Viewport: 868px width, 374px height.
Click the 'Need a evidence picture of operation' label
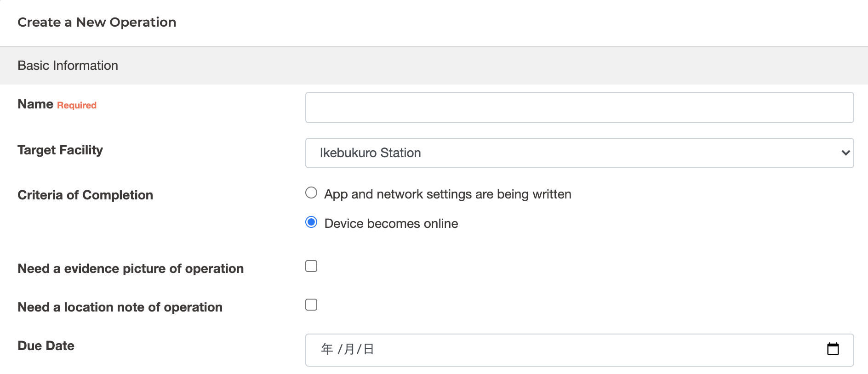(131, 269)
